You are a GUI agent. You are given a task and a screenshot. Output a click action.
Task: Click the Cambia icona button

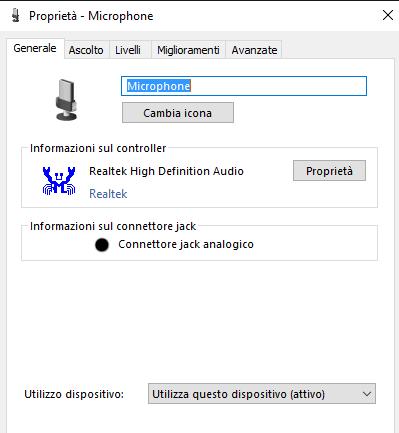pos(178,113)
